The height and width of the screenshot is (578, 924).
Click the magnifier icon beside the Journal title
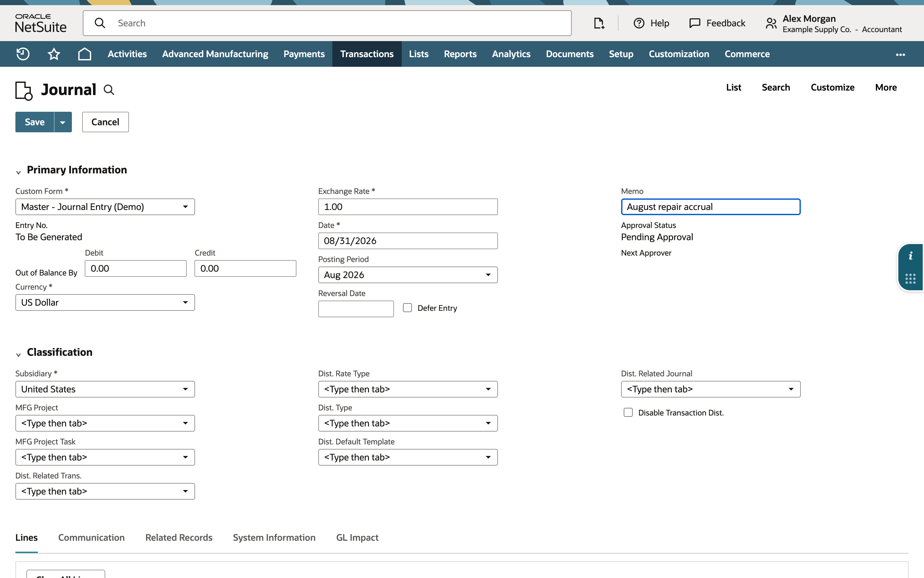point(109,90)
